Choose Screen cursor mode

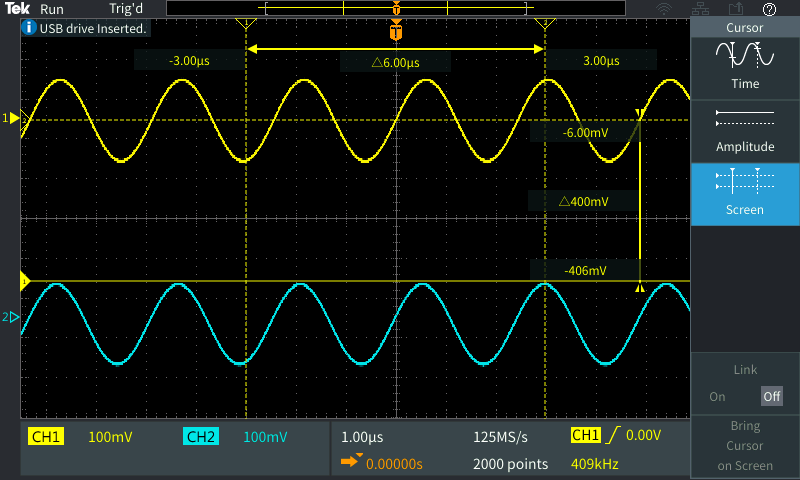(744, 194)
